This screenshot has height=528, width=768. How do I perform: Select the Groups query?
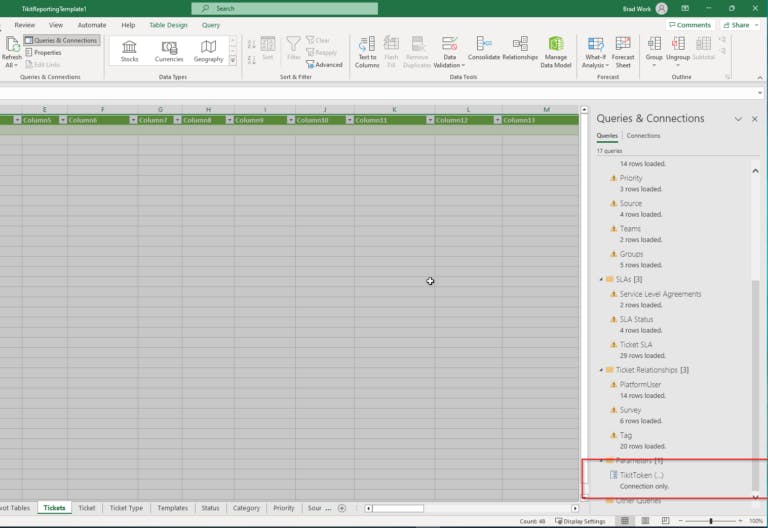(631, 254)
